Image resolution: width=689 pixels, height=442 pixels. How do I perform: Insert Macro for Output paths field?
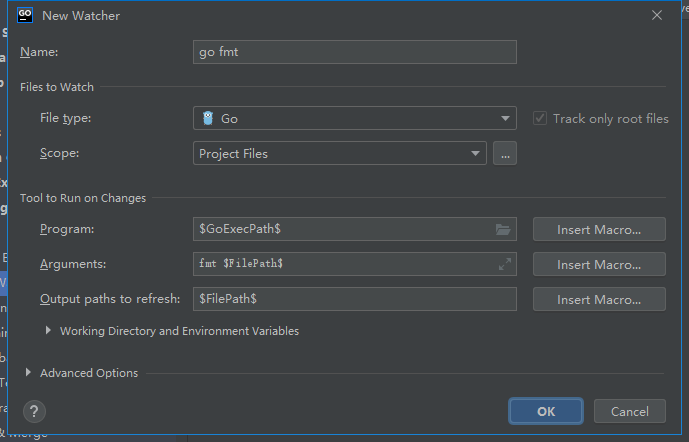point(599,300)
